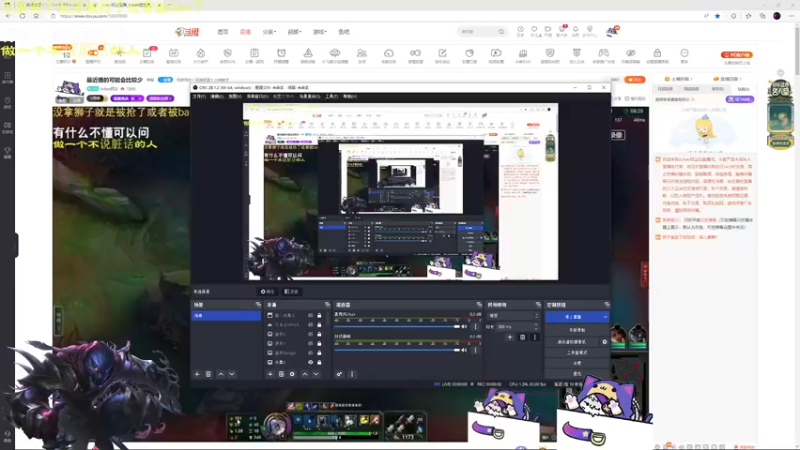Mute the 麦克风/Aux channel speaker icon
The image size is (800, 450).
(464, 327)
